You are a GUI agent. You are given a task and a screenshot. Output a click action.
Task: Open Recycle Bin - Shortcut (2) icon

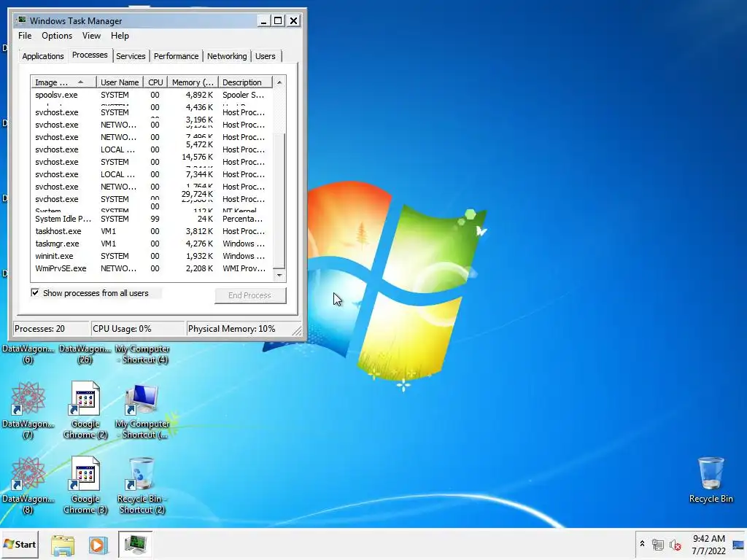click(x=141, y=473)
